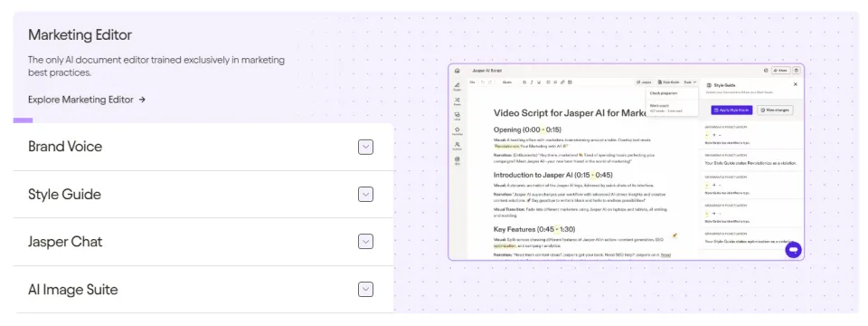Click the pencil marker beside Key Features

point(675,235)
